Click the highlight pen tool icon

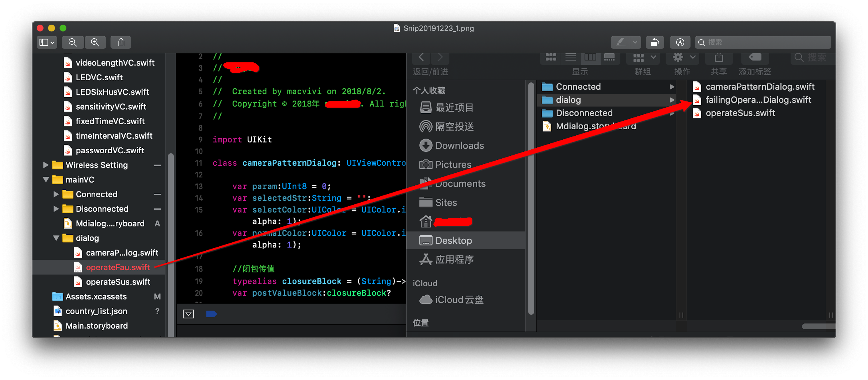tap(620, 42)
